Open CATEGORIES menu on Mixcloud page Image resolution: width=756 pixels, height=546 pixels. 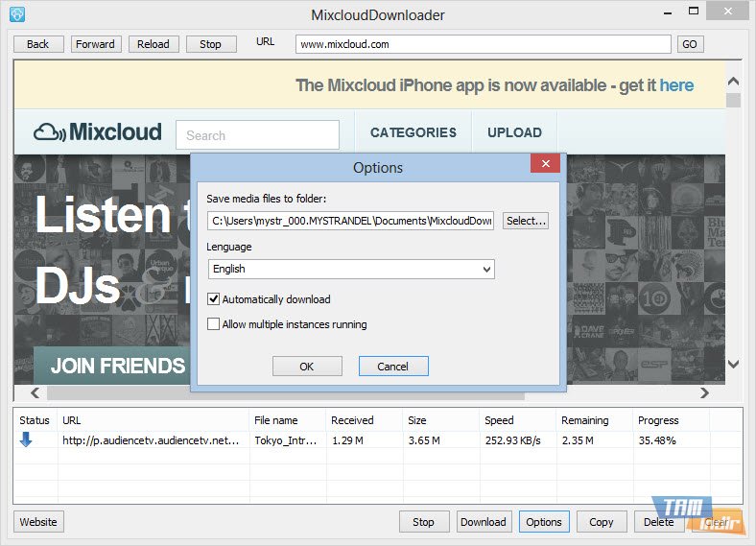413,132
